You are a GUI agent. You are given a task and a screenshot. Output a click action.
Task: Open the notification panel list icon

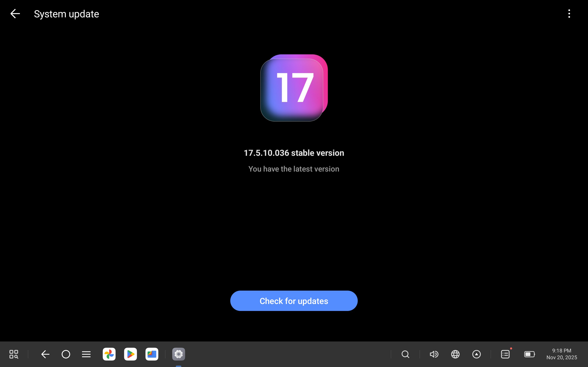coord(505,354)
